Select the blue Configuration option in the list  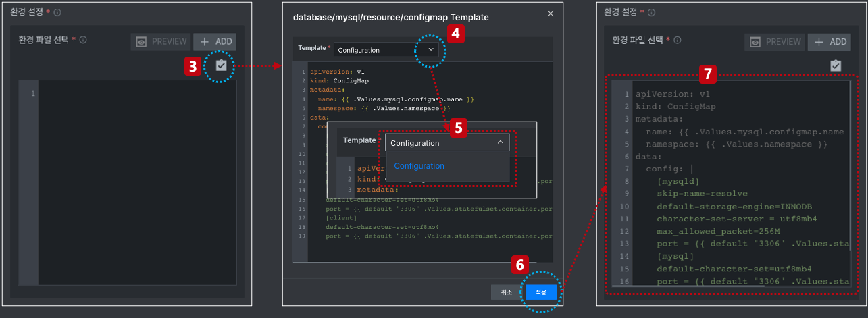pos(419,166)
